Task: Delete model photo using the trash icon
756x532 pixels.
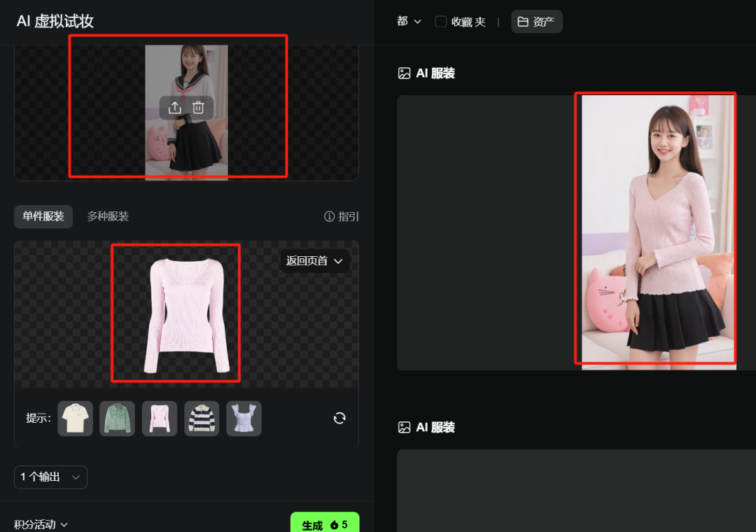Action: coord(198,108)
